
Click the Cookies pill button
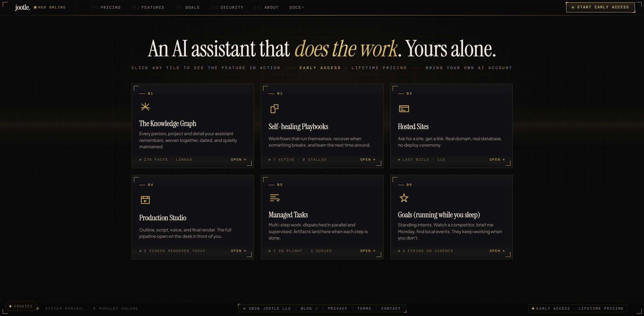click(x=21, y=306)
